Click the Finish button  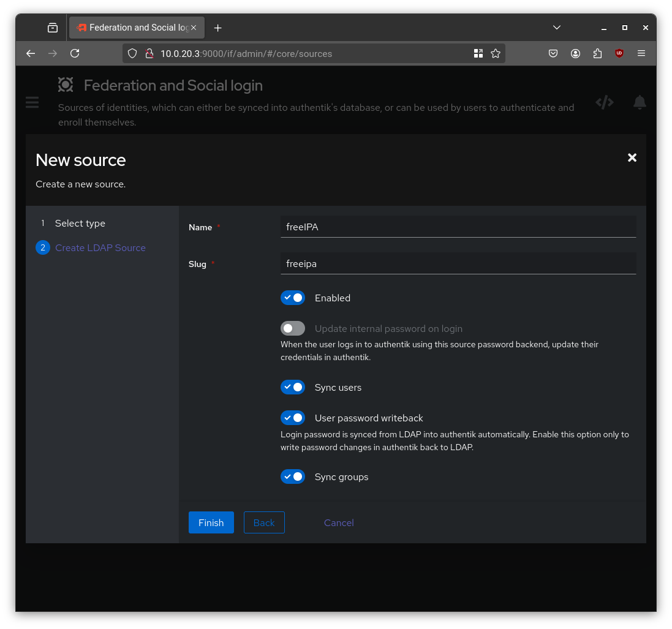pos(211,523)
